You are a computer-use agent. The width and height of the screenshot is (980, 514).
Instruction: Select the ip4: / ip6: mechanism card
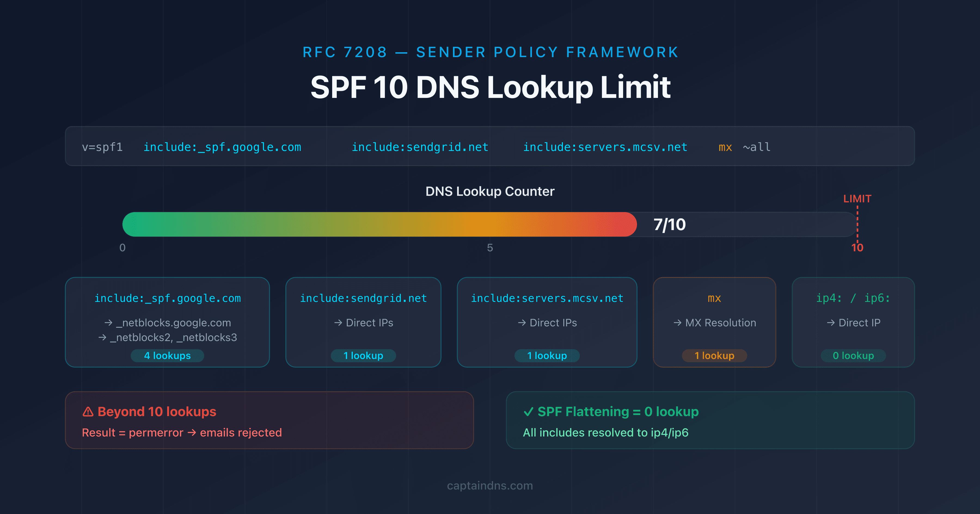tap(853, 322)
